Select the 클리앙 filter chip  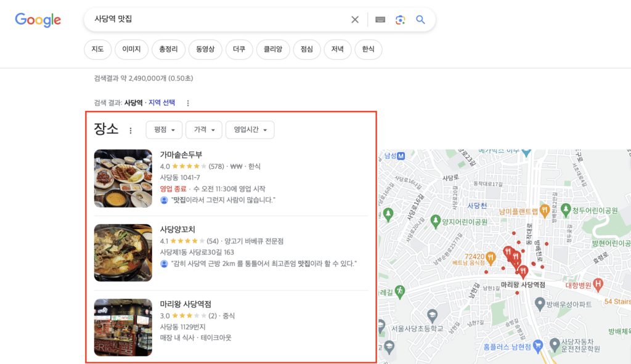[x=273, y=49]
